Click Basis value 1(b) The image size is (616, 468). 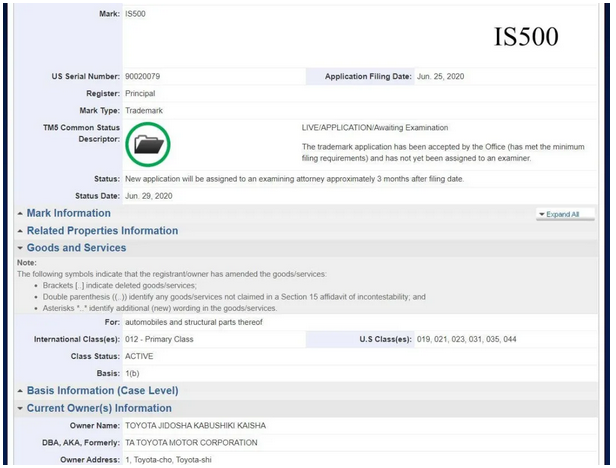click(132, 374)
